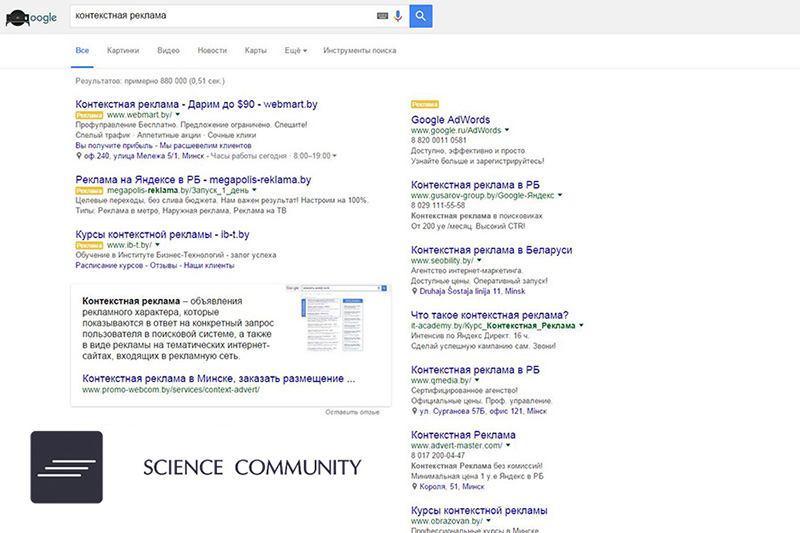This screenshot has height=533, width=800.
Task: Click map pin beside Druhaja Šostaja linija
Action: pos(414,291)
